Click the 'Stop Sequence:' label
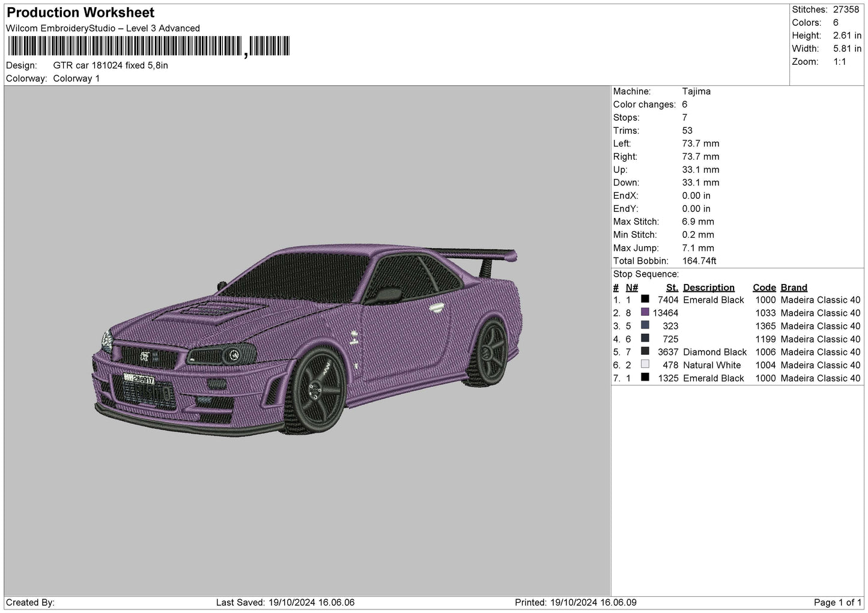 [x=646, y=274]
